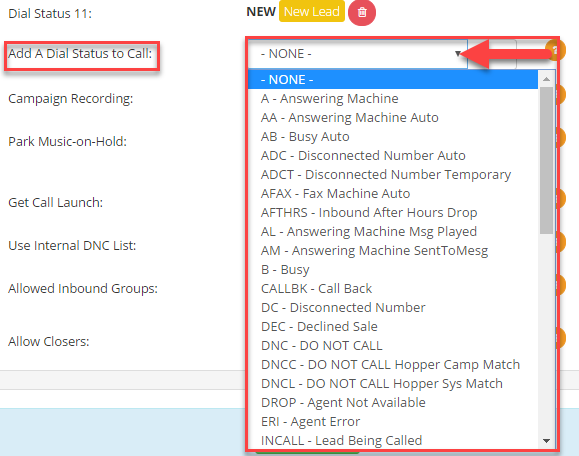Collapse the dial status dropdown via its arrow
Image resolution: width=579 pixels, height=456 pixels.
458,54
